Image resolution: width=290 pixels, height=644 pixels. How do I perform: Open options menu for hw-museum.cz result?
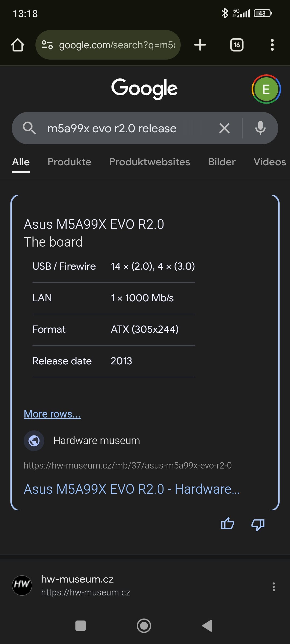point(274,587)
